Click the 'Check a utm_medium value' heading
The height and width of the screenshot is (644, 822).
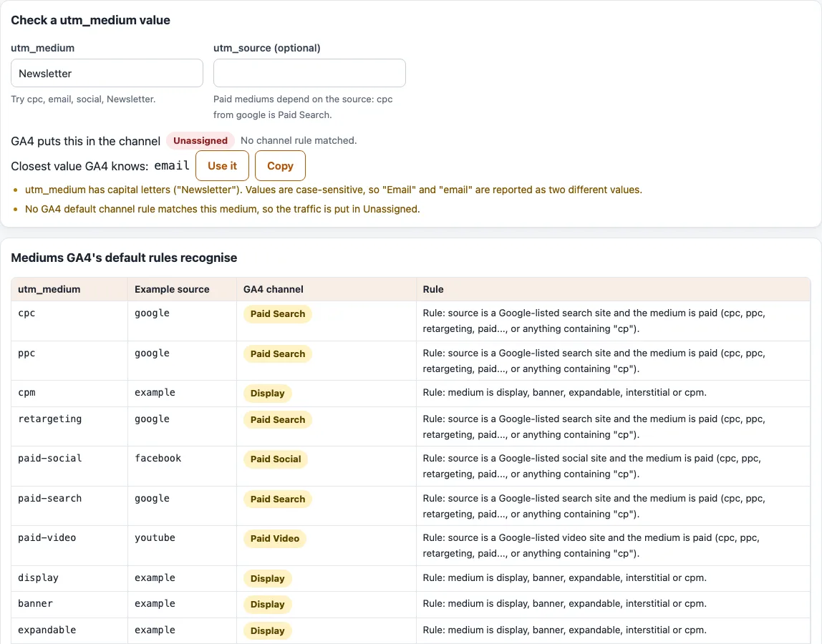tap(91, 20)
